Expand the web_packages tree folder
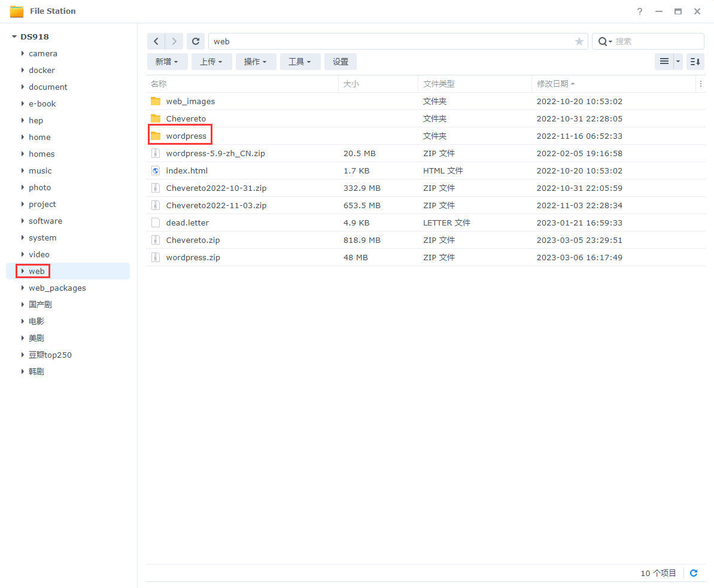Screen dimensions: 714x588 [23, 288]
